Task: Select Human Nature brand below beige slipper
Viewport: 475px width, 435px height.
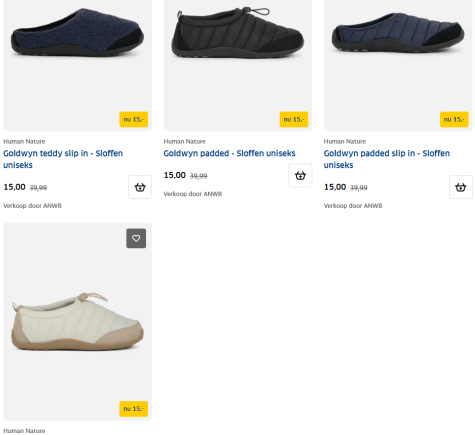Action: 24,431
